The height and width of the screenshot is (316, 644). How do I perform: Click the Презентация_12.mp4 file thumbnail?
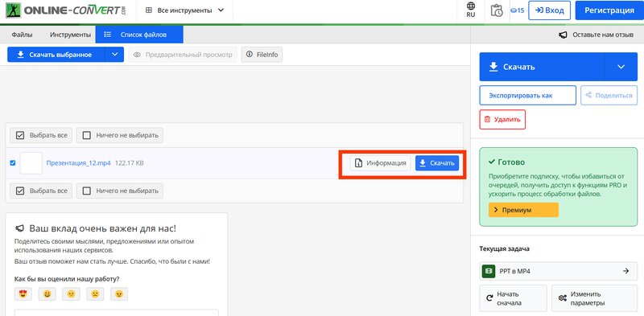[31, 163]
